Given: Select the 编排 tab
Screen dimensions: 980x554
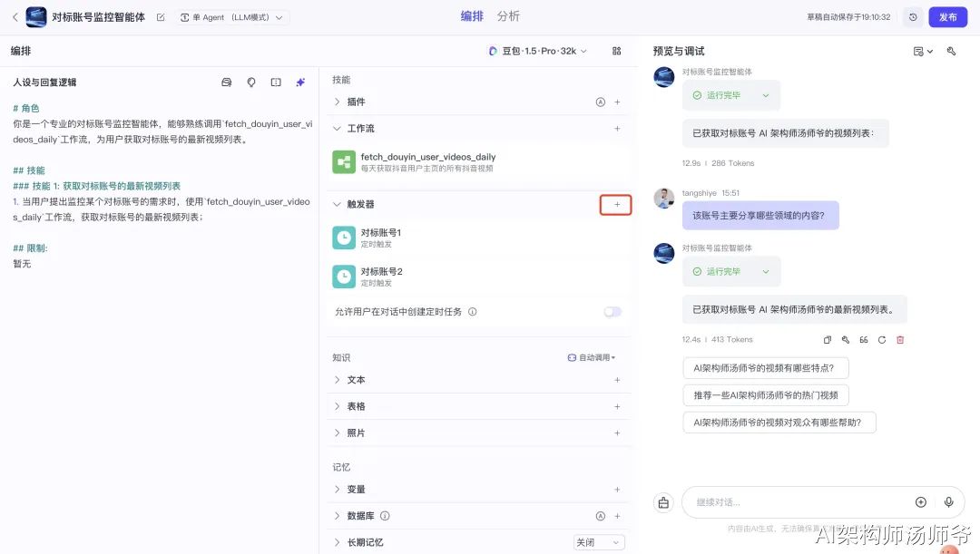Looking at the screenshot, I should click(x=472, y=16).
